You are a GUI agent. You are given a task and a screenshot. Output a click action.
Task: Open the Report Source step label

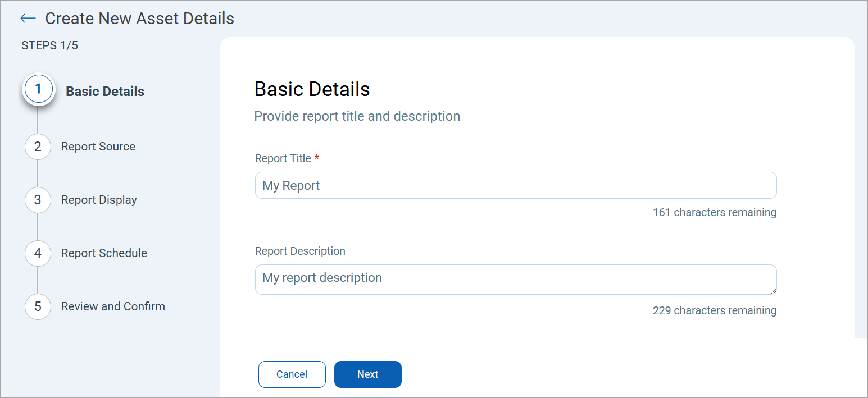coord(98,147)
